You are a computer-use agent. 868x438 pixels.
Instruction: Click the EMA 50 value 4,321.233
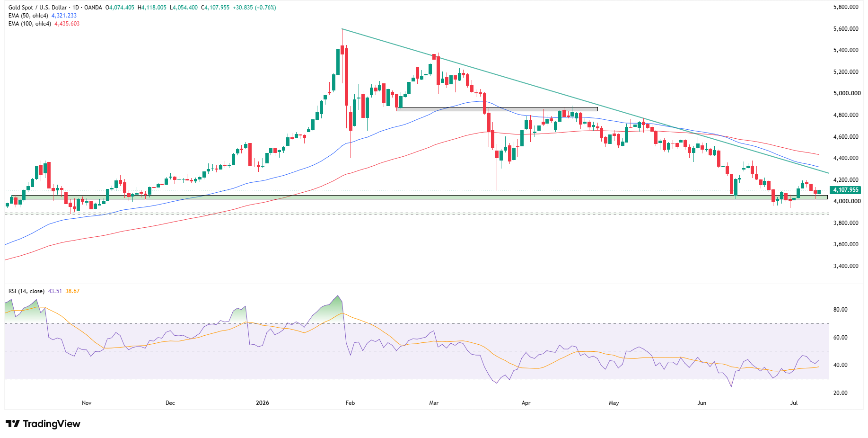point(64,16)
